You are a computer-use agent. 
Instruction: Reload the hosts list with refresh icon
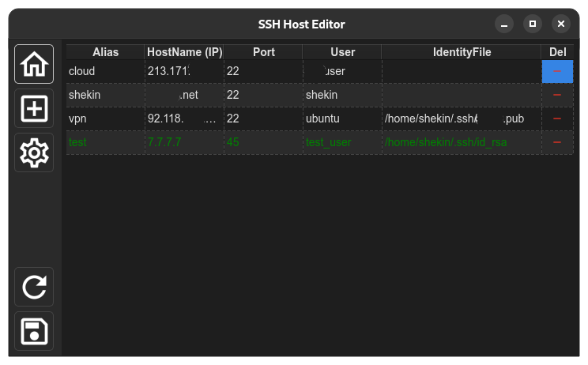pos(34,287)
